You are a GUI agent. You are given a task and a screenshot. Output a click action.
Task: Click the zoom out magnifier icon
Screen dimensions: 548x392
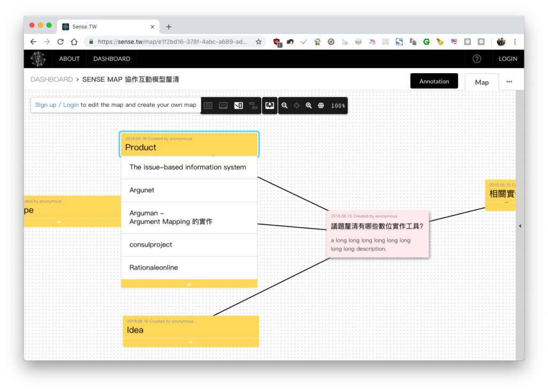[285, 105]
